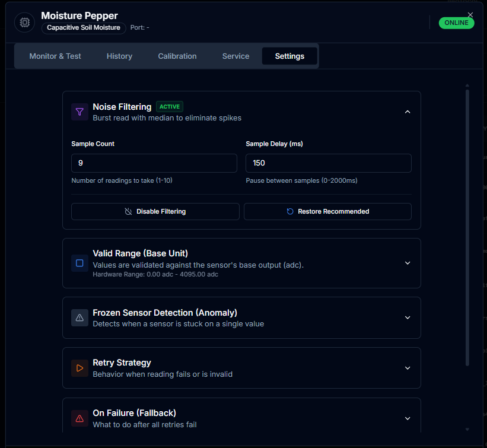The height and width of the screenshot is (448, 487).
Task: Click the purple funnel Noise Filtering icon
Action: click(79, 112)
